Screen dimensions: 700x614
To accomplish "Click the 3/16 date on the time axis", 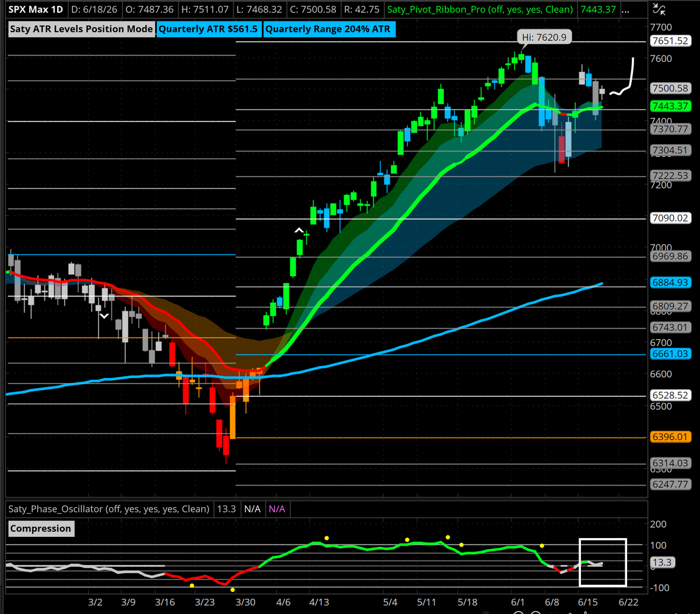I will (x=164, y=602).
